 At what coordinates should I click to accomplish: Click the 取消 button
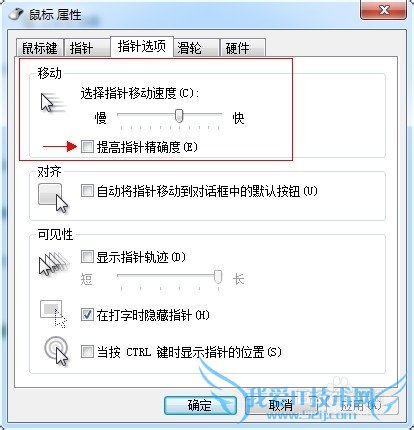click(281, 405)
